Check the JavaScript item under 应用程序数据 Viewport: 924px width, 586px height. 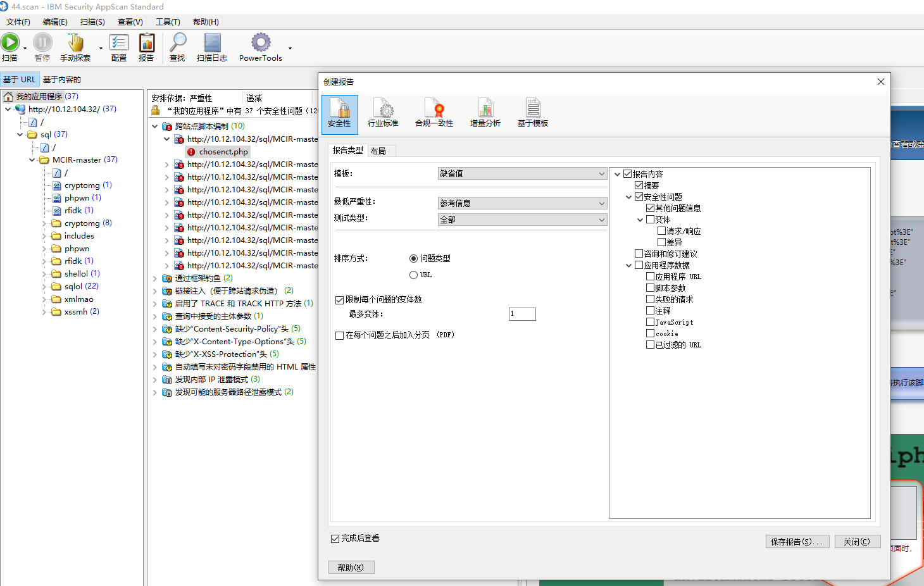650,321
